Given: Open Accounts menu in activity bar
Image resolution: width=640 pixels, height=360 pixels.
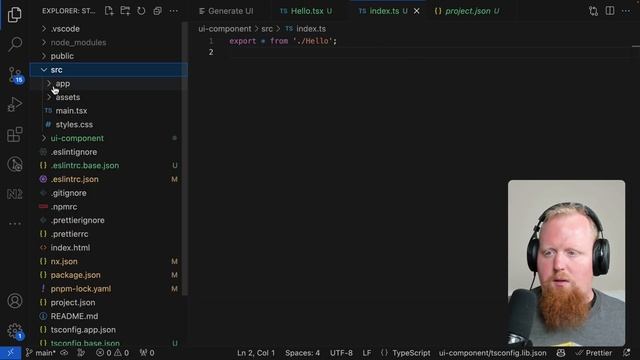Looking at the screenshot, I should point(15,301).
